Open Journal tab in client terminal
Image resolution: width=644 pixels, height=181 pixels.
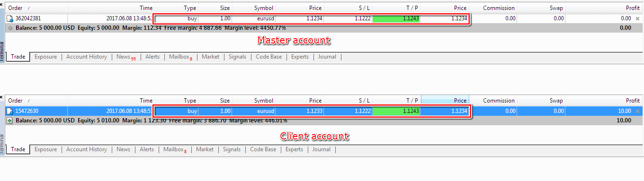321,149
